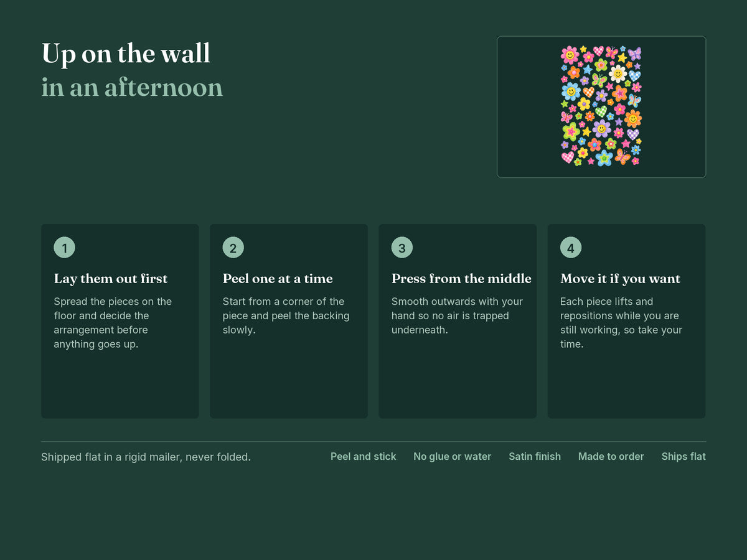
Task: Click the step 1 number badge
Action: [64, 248]
